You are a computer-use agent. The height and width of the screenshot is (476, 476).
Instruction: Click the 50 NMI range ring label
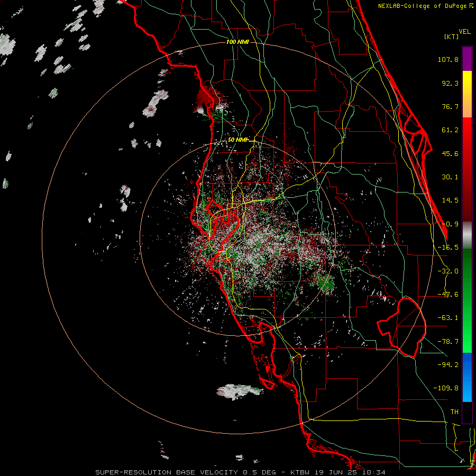click(x=237, y=140)
